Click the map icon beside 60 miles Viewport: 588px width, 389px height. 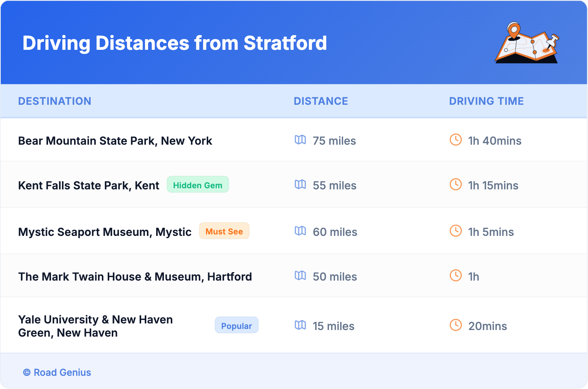300,231
